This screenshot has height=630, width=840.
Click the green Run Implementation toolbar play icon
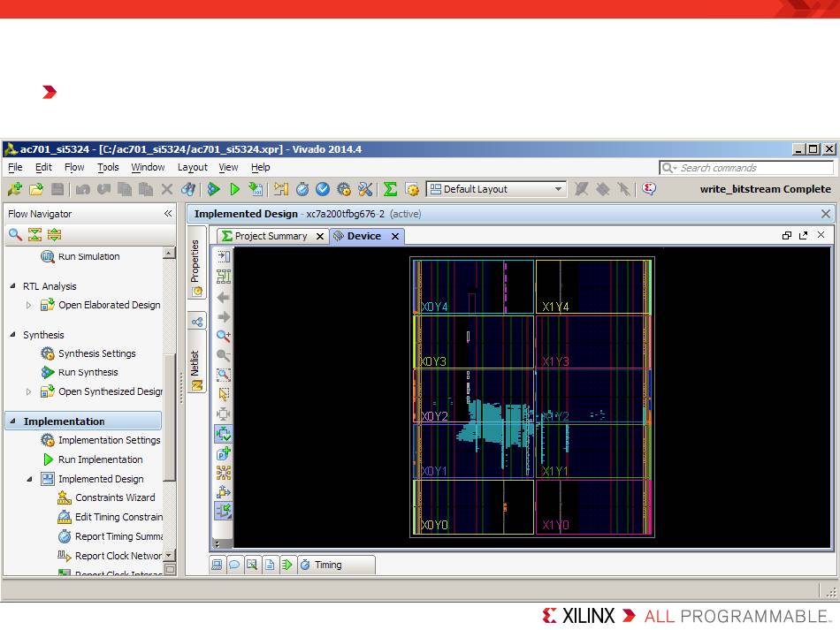[x=234, y=189]
